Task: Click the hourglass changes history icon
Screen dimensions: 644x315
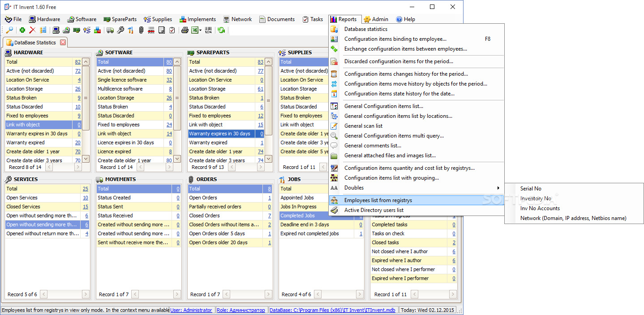Action: (x=334, y=74)
